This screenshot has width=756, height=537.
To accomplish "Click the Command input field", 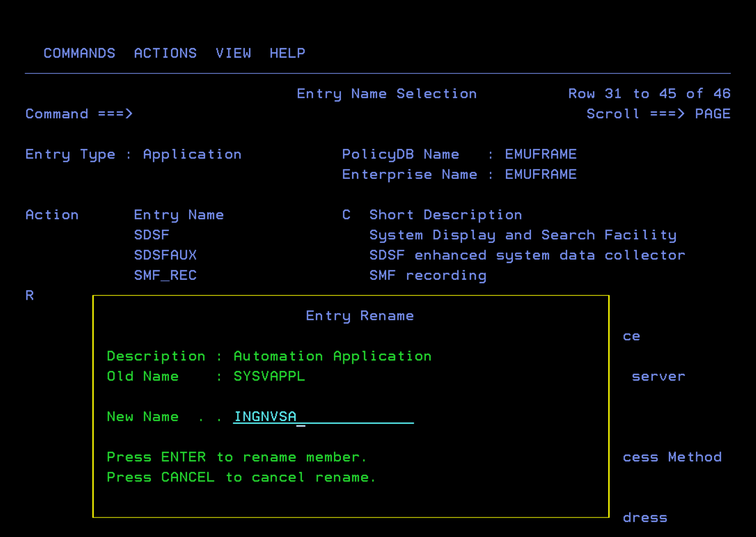I will click(318, 114).
